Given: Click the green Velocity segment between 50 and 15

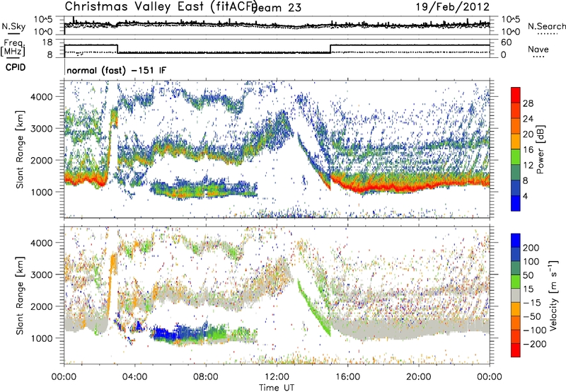Looking at the screenshot, I should (x=516, y=282).
